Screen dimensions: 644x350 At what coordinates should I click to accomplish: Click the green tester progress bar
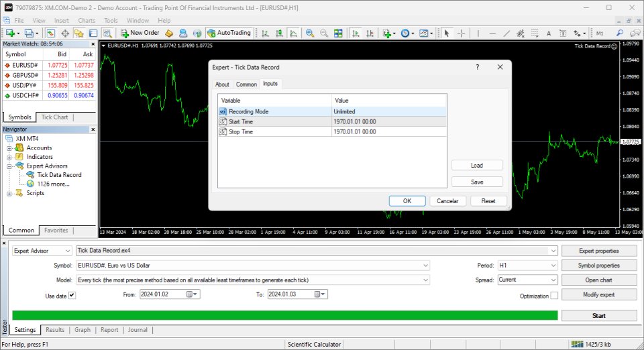(285, 315)
